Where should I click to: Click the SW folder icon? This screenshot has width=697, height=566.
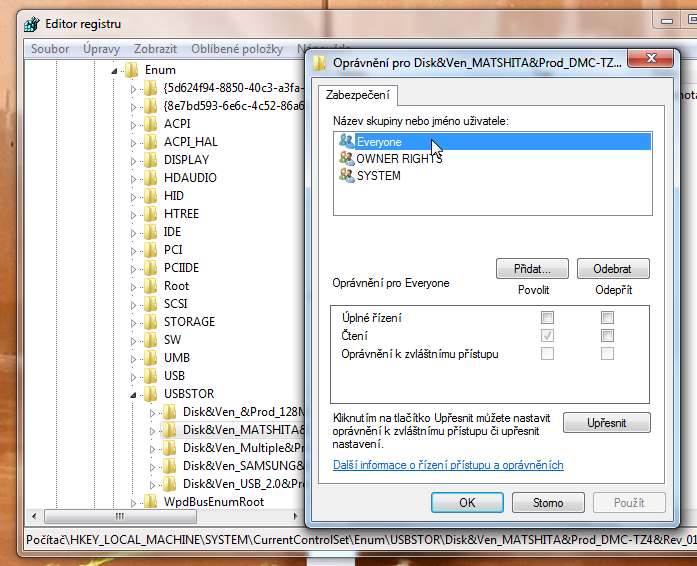coord(151,340)
